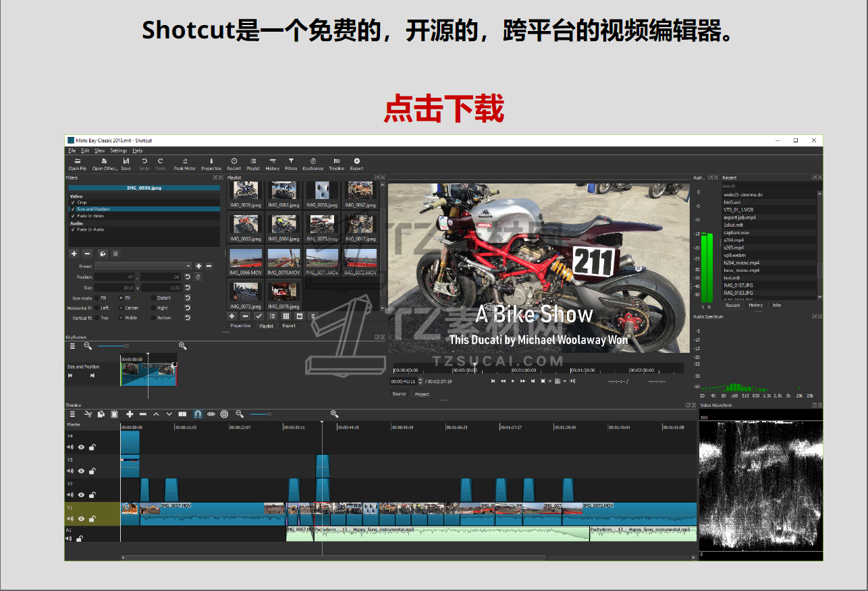Click the red 点击下载 download link
This screenshot has height=591, width=868.
coord(444,109)
